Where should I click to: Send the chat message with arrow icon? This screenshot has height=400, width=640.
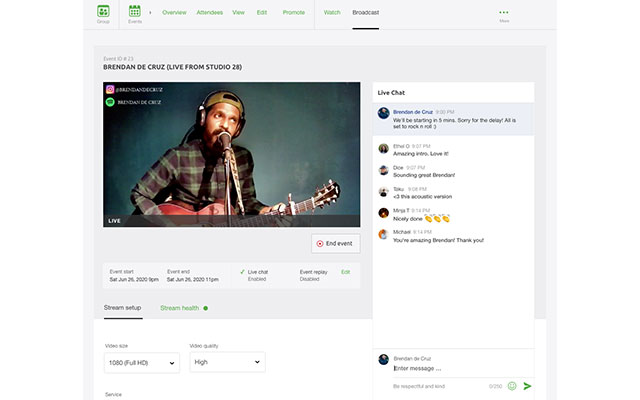coord(527,385)
